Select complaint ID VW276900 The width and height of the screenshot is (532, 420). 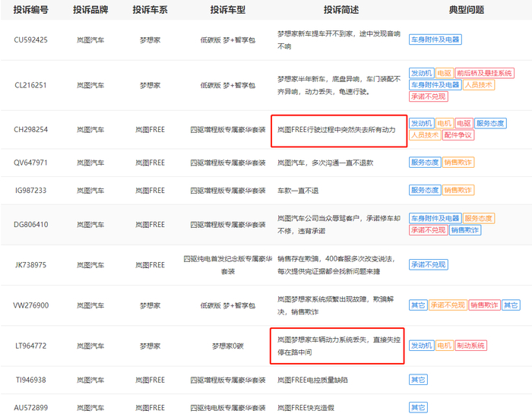tap(31, 305)
